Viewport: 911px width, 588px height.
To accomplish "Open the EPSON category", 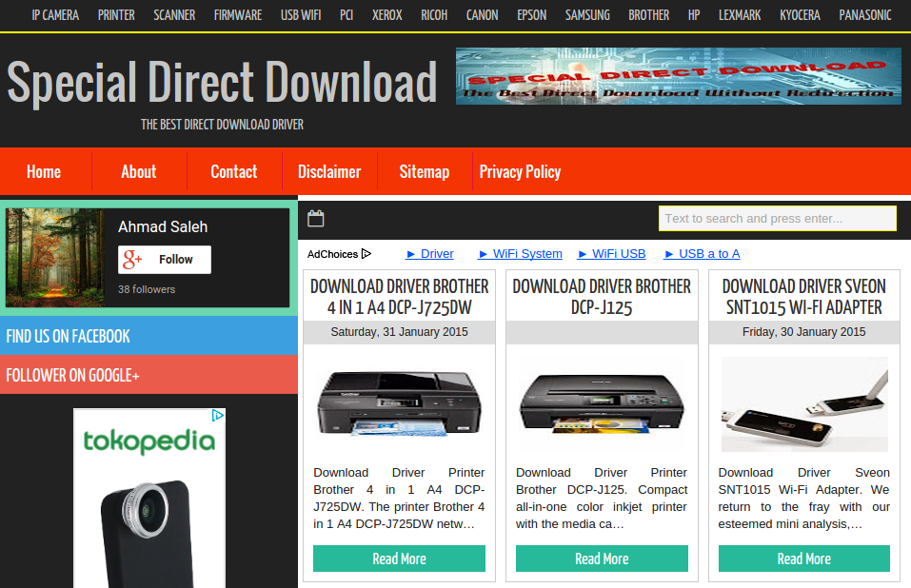I will (x=531, y=15).
